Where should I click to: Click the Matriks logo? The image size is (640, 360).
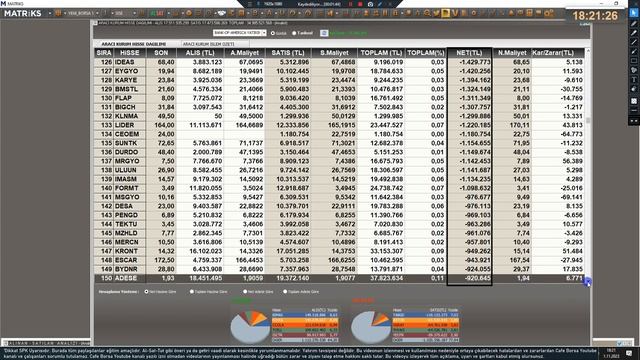[x=22, y=13]
